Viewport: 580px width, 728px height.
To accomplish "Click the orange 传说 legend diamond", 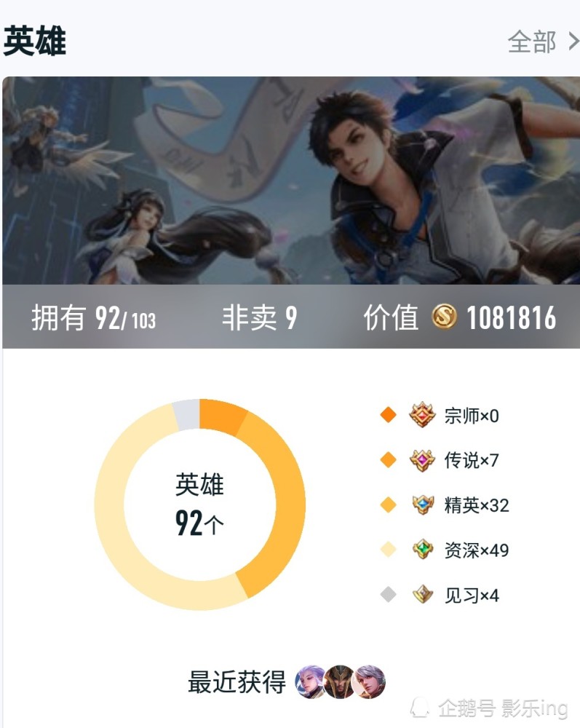I will (x=388, y=459).
